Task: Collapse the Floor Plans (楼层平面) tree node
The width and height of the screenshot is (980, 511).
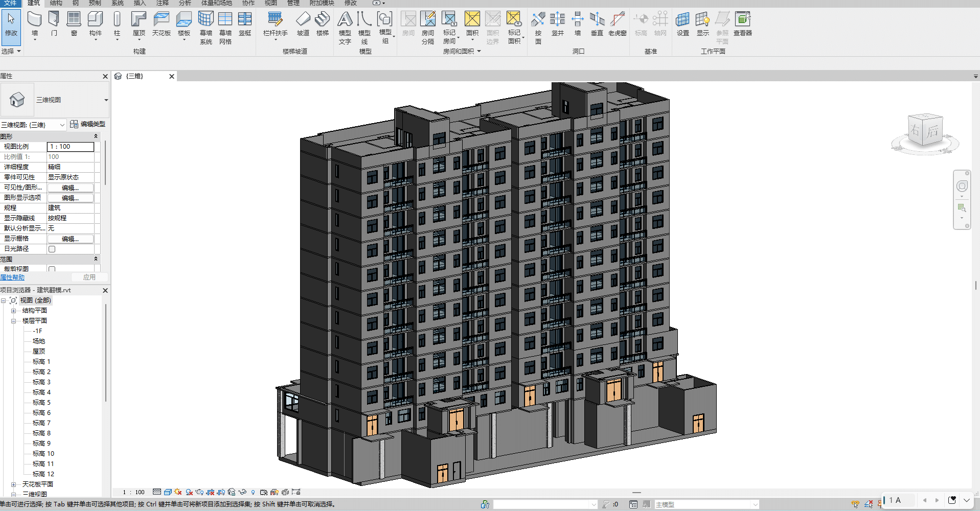Action: (x=14, y=321)
